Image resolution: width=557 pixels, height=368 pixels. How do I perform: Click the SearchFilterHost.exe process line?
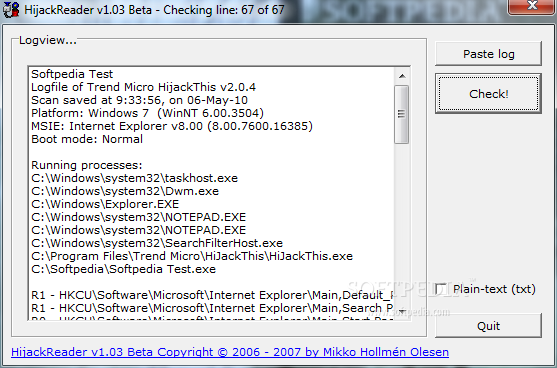pos(157,243)
